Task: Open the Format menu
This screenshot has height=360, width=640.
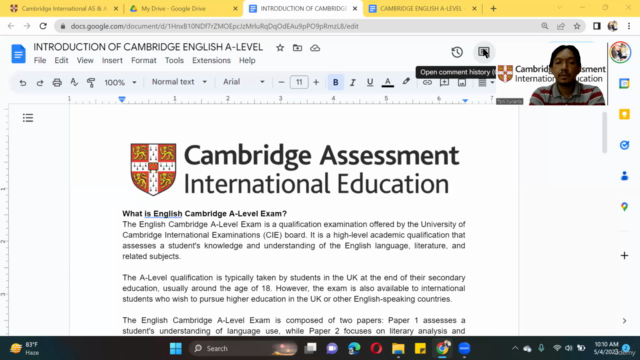Action: tap(144, 60)
